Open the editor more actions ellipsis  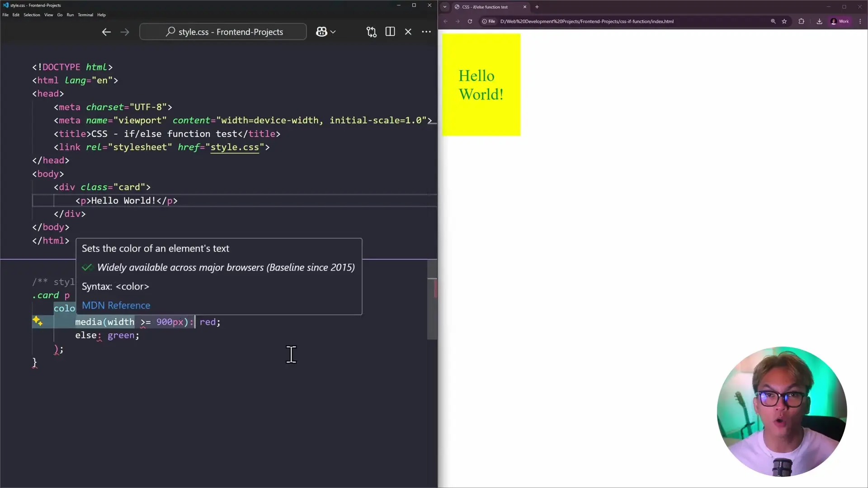(426, 32)
